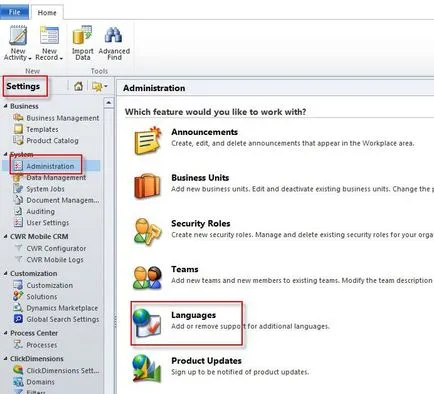
Task: Click the Product Catalog sidebar icon
Action: (x=18, y=140)
